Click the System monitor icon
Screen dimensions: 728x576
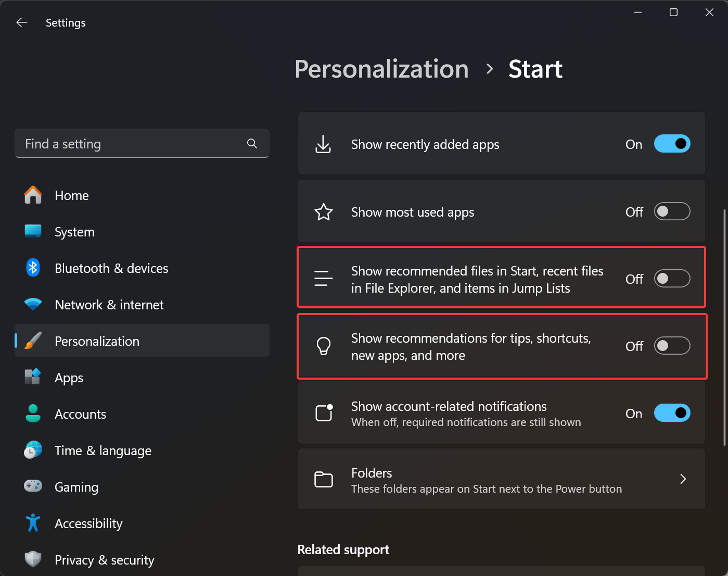pos(33,231)
